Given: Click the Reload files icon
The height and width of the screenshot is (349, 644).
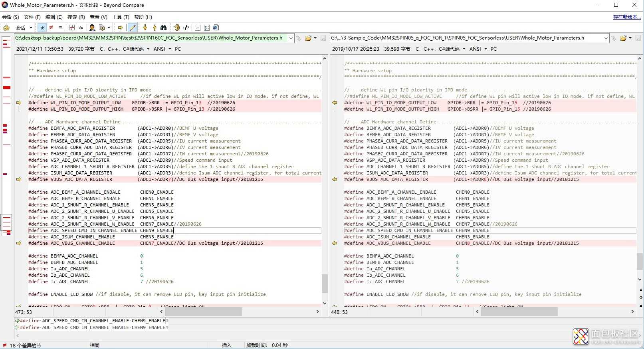Looking at the screenshot, I should (x=186, y=28).
